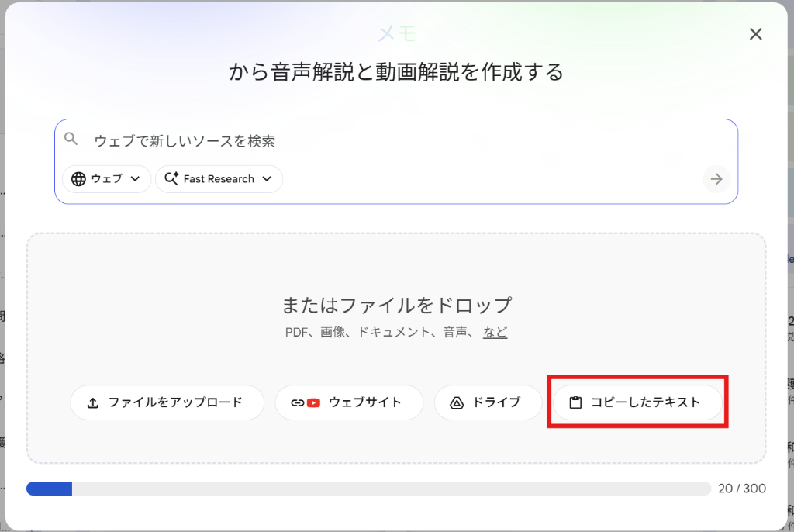Open the ウェブ source type dropdown
The height and width of the screenshot is (532, 794).
(x=107, y=179)
